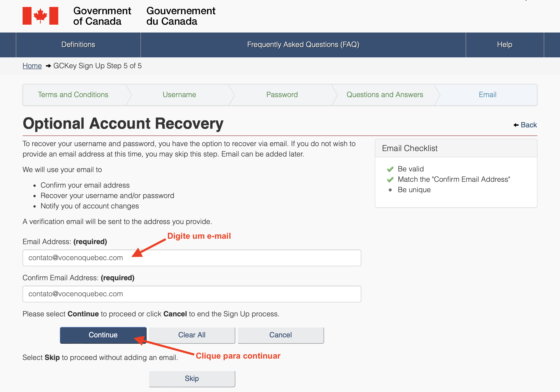Click 'Match the "Confirm Email Address"' text

pyautogui.click(x=454, y=180)
